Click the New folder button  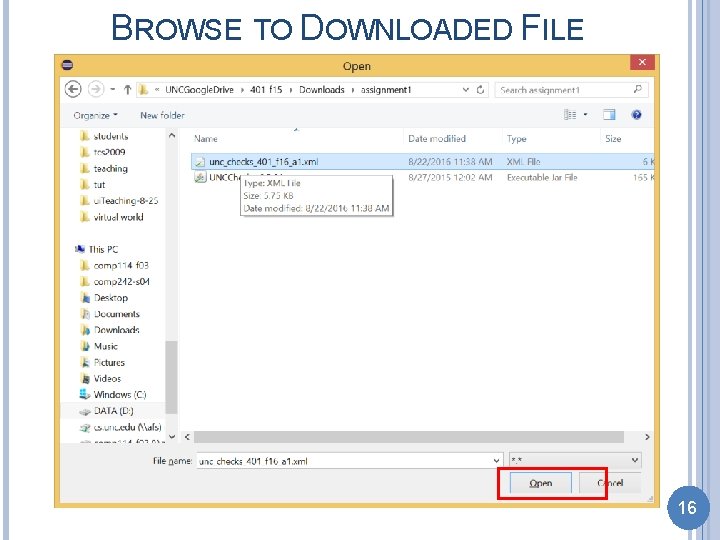[x=162, y=115]
